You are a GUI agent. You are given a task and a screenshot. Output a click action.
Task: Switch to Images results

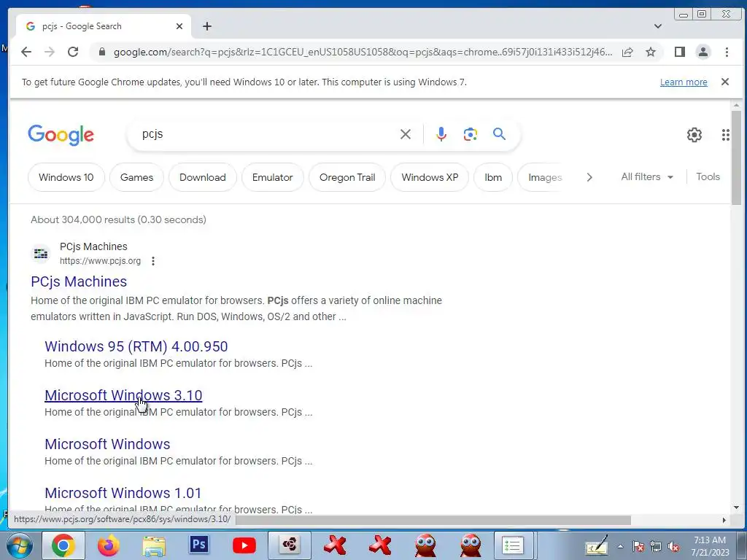point(544,177)
